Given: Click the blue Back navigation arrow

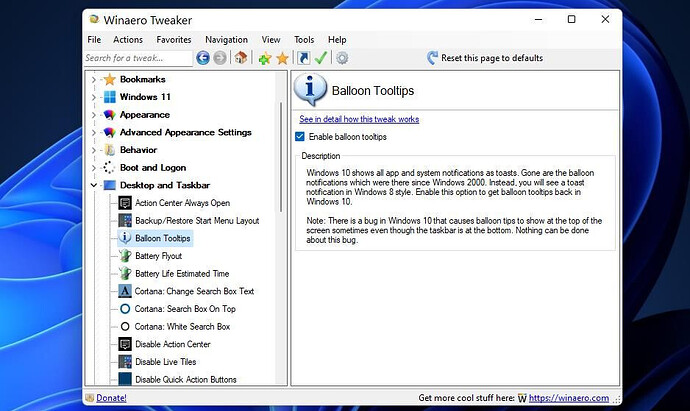Looking at the screenshot, I should click(203, 58).
